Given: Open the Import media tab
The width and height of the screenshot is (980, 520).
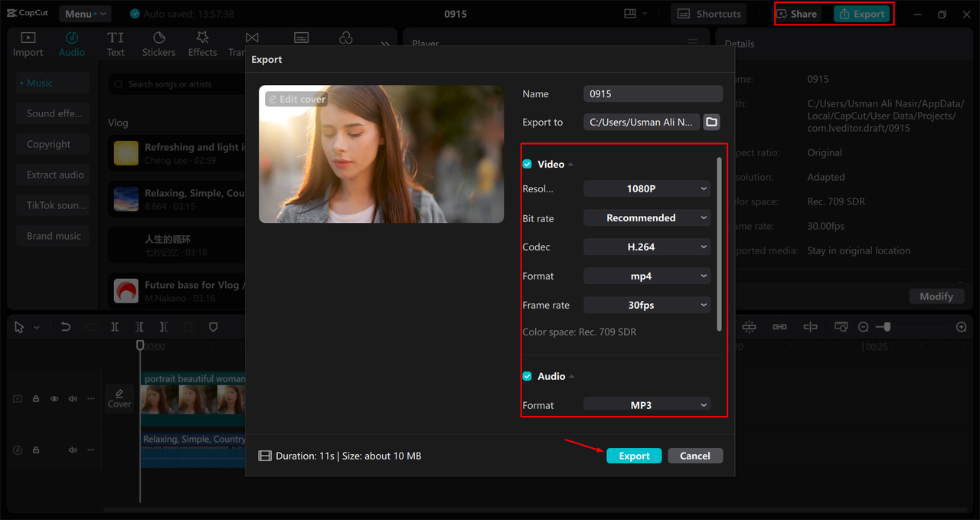Looking at the screenshot, I should pyautogui.click(x=28, y=44).
